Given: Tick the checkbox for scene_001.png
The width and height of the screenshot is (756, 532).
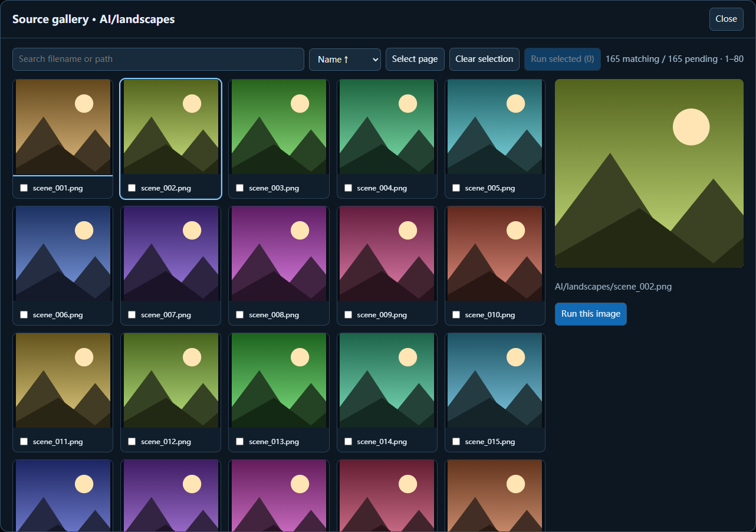Looking at the screenshot, I should point(24,188).
